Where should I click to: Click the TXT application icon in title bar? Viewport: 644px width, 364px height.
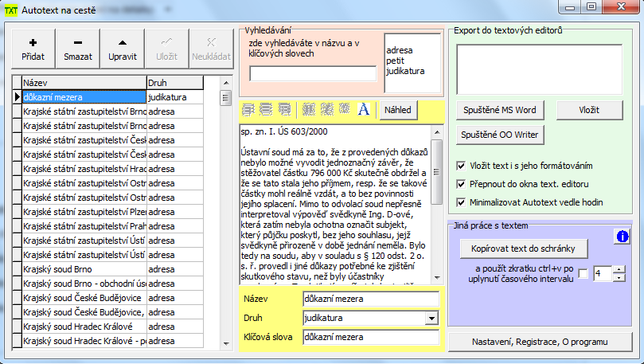click(12, 9)
